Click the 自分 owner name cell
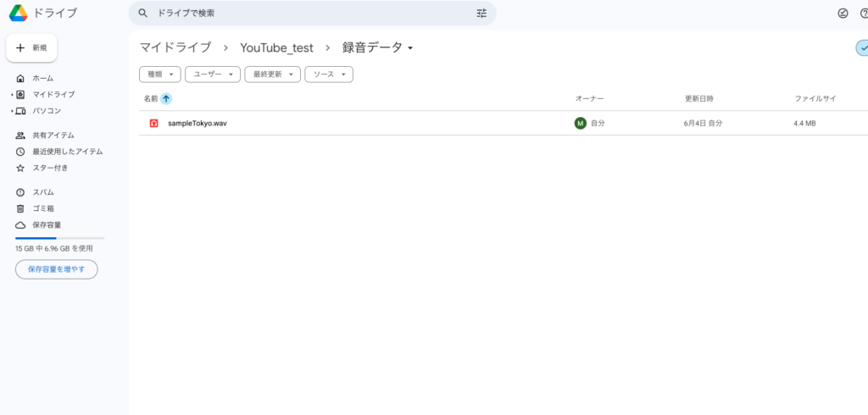The width and height of the screenshot is (868, 415). coord(598,124)
